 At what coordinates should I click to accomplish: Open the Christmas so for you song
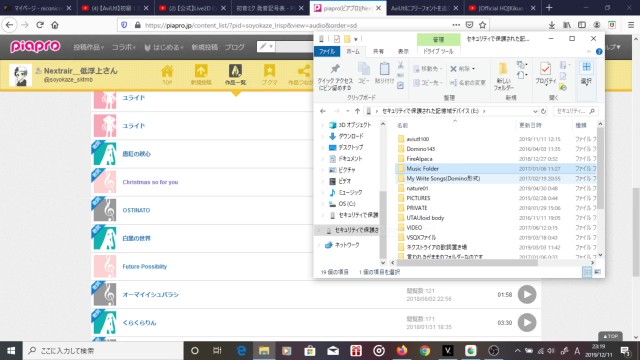point(150,182)
